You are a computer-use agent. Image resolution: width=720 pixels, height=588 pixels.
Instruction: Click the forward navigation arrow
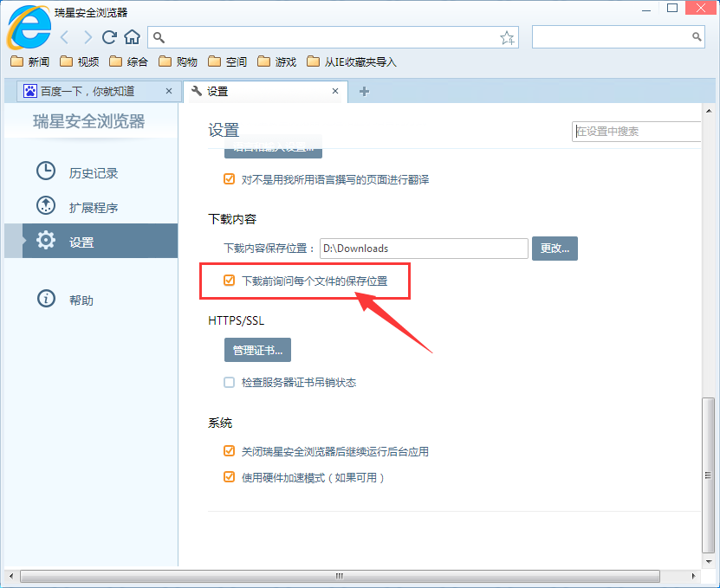pos(88,37)
